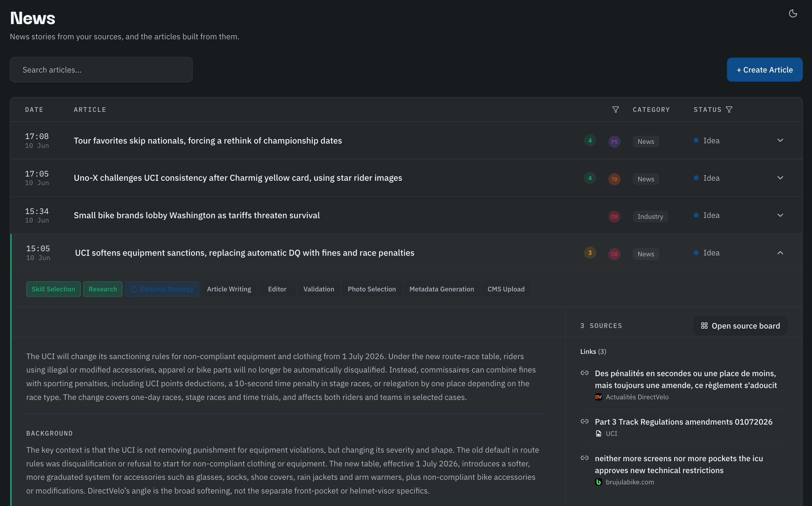The height and width of the screenshot is (506, 812).
Task: Click the 15:34 date cell
Action: coord(37,215)
